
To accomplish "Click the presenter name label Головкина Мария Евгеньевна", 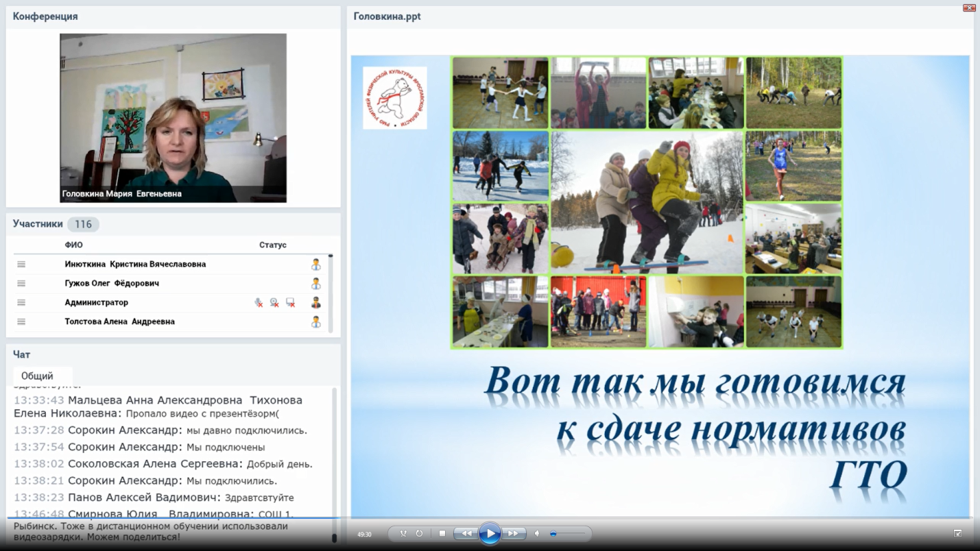I will pos(122,194).
